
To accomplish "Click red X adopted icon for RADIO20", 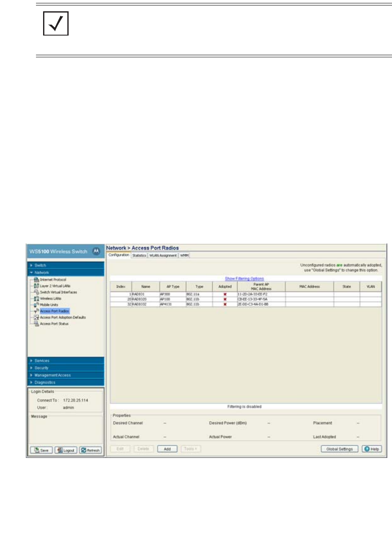I will tap(225, 299).
